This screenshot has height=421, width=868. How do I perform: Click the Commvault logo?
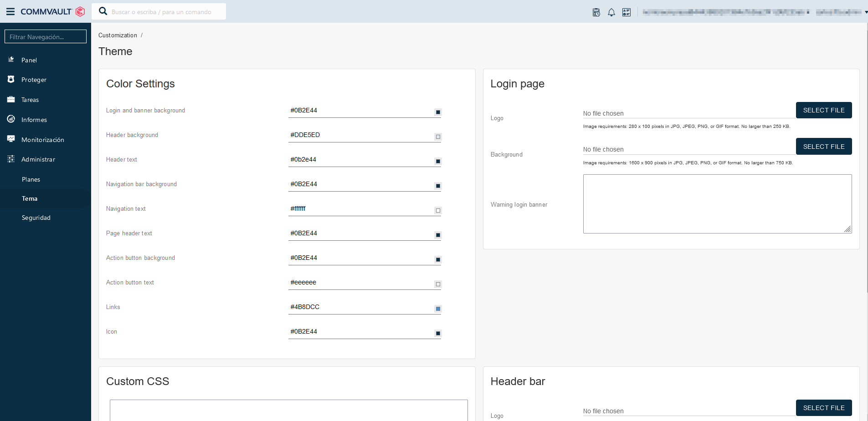[53, 11]
